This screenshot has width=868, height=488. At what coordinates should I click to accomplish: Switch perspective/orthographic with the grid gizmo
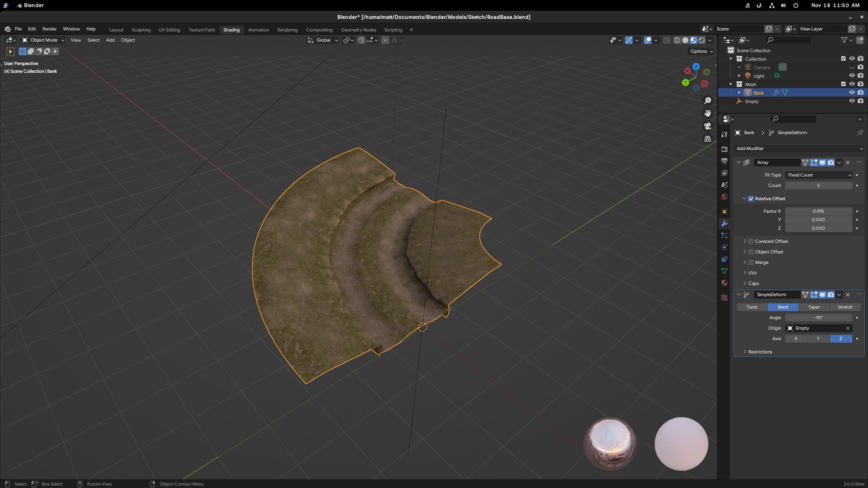tap(708, 139)
